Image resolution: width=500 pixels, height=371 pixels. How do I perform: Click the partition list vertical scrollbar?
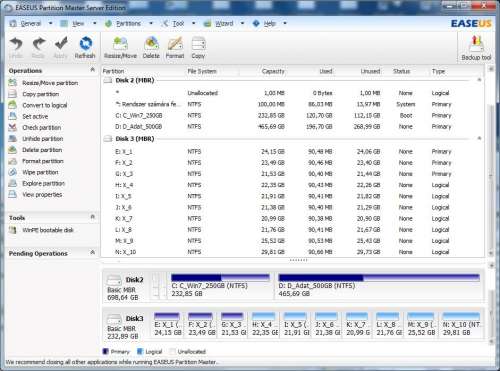point(491,162)
